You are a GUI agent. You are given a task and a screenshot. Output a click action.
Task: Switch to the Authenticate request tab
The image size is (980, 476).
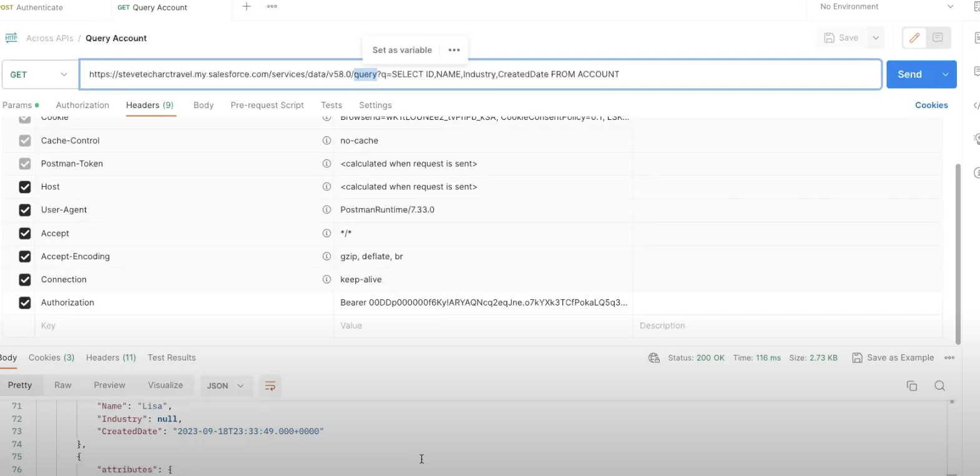tap(32, 7)
